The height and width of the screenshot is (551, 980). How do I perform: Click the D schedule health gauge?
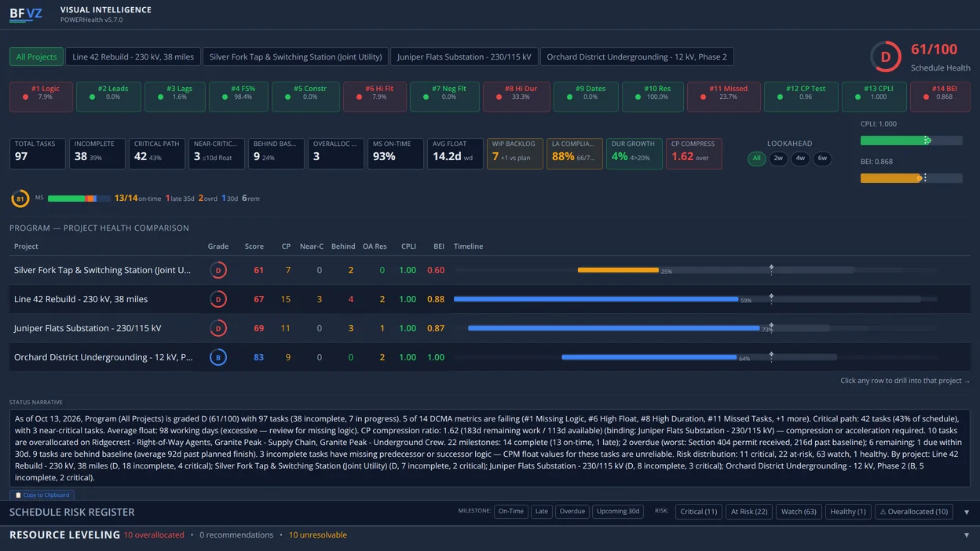[886, 57]
